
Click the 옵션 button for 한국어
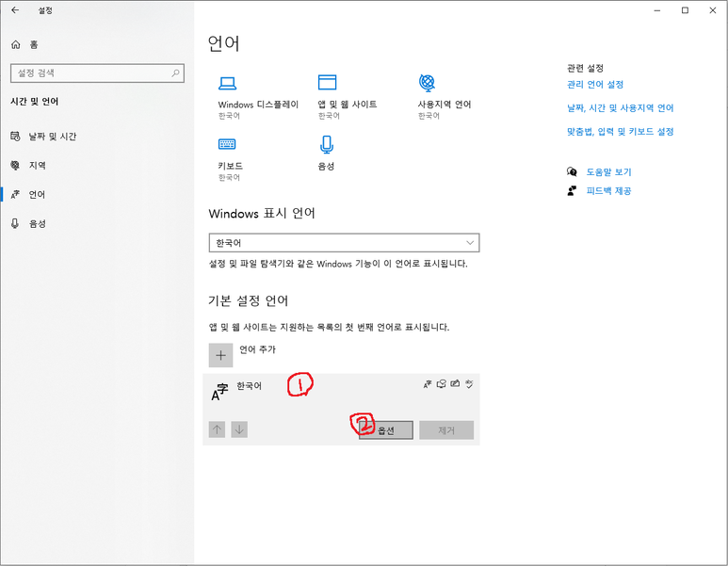(x=386, y=430)
